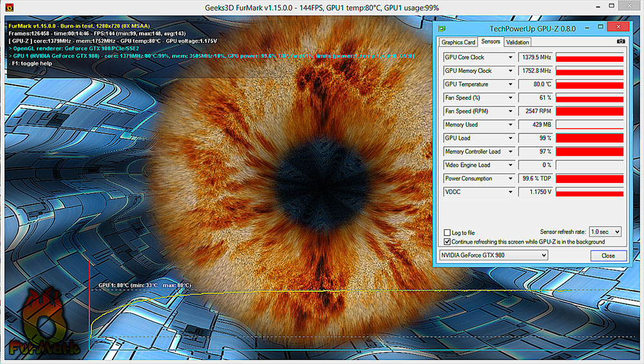This screenshot has height=364, width=644.
Task: Click the 429 MB memory value
Action: [536, 124]
